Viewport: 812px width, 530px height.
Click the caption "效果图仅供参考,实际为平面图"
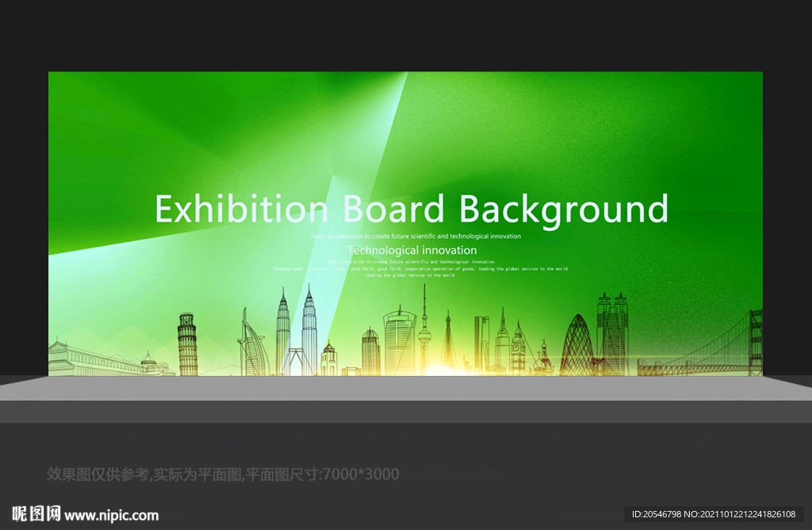145,474
